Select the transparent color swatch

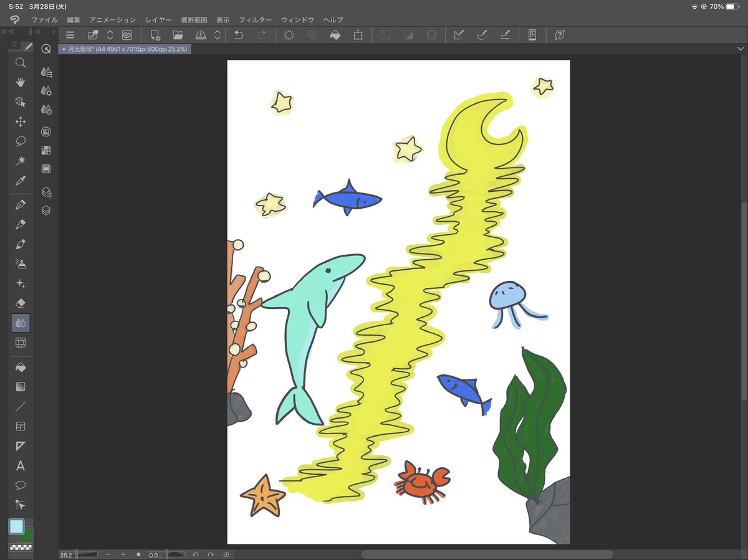(x=21, y=548)
